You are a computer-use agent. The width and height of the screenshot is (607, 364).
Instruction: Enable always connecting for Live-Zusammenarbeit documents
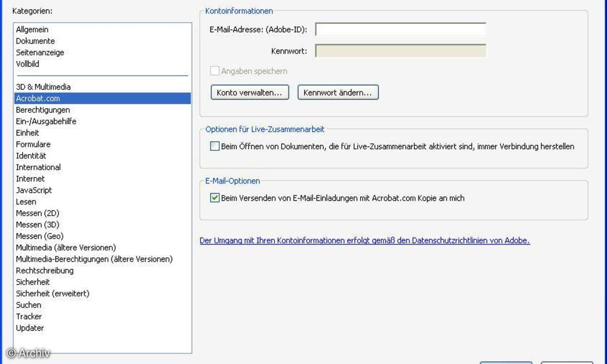(214, 147)
